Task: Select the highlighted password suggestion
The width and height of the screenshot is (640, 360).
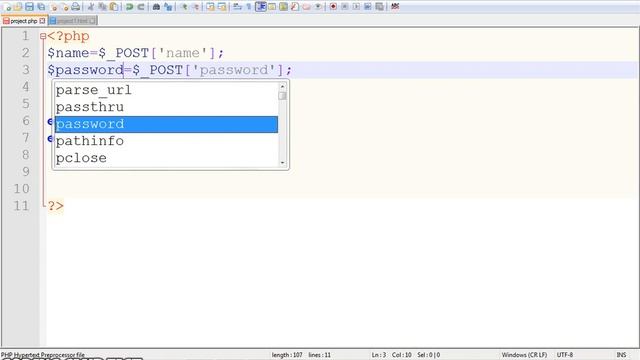Action: click(166, 124)
